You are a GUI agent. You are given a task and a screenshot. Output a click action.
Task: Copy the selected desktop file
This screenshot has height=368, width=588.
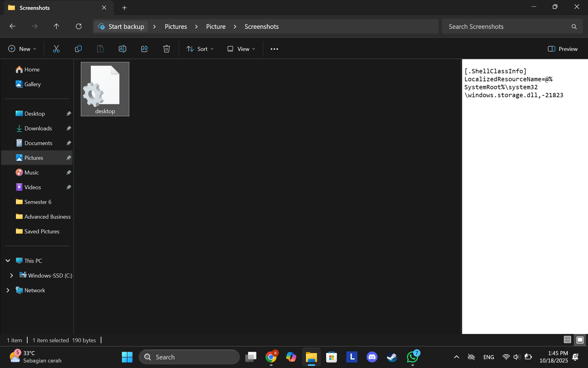pyautogui.click(x=78, y=49)
